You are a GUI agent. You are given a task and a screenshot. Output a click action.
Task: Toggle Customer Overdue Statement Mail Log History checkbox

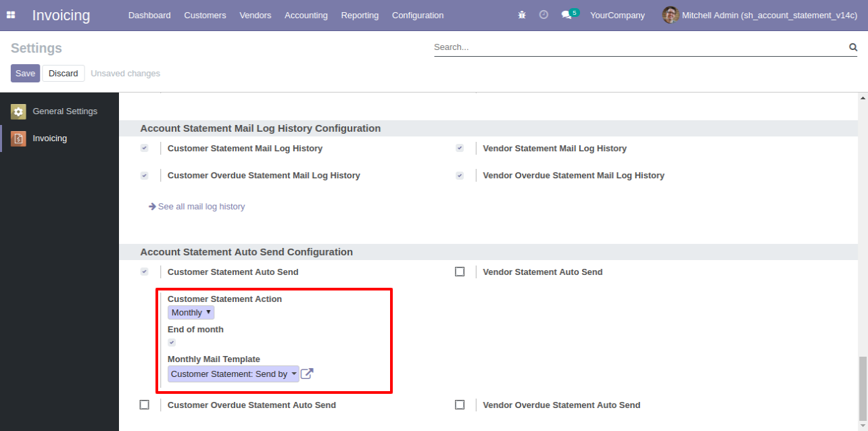(144, 175)
